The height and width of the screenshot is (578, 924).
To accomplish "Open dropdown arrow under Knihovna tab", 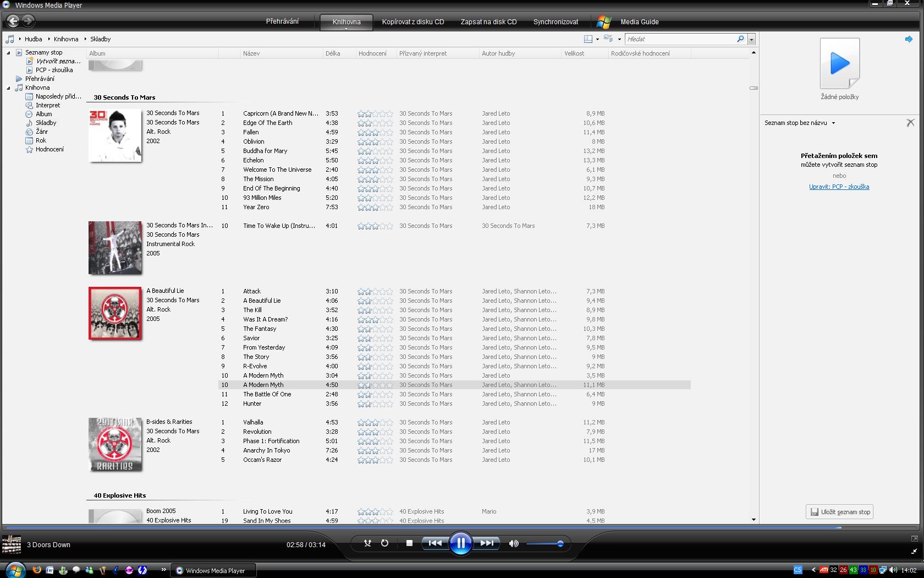I will coord(346,29).
